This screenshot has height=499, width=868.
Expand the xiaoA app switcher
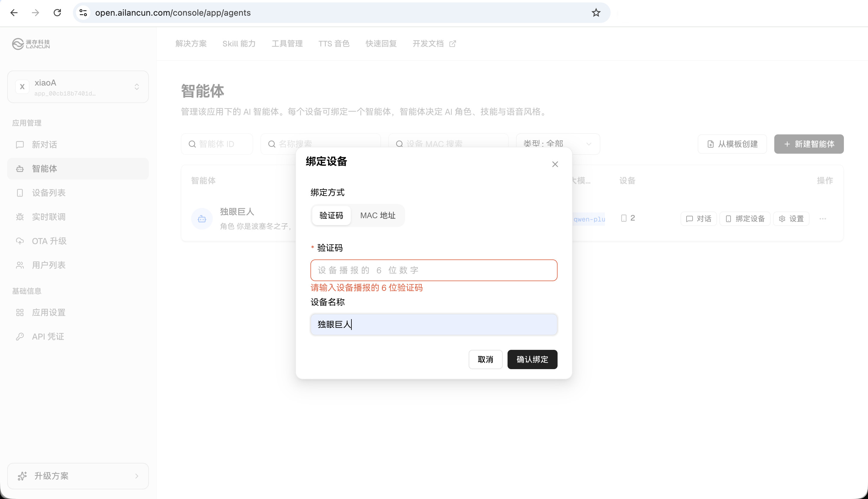(x=78, y=87)
